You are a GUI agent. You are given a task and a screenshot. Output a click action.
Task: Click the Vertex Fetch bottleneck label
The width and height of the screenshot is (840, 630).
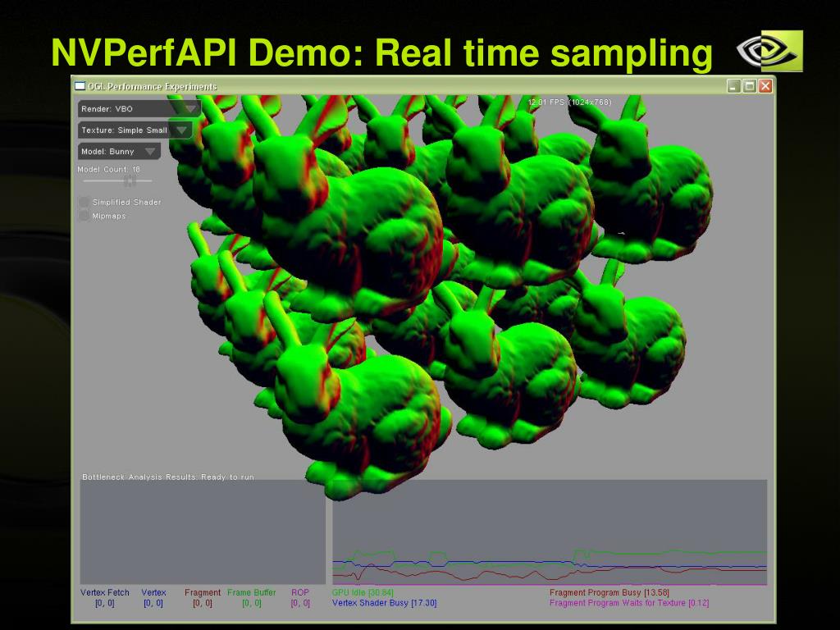[x=105, y=592]
